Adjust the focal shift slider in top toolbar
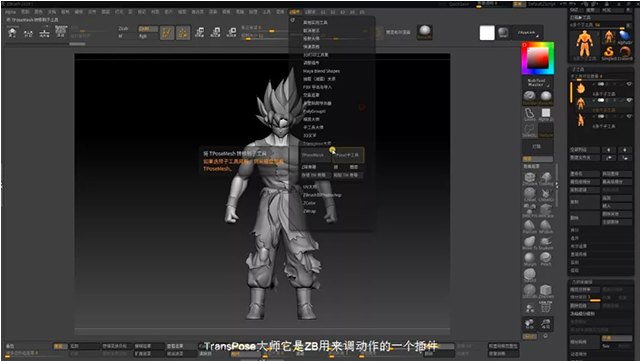Viewport: 640px width, 361px height. pos(265,28)
